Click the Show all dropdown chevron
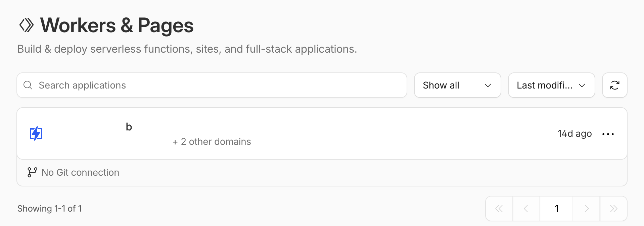The height and width of the screenshot is (226, 644). (x=488, y=86)
